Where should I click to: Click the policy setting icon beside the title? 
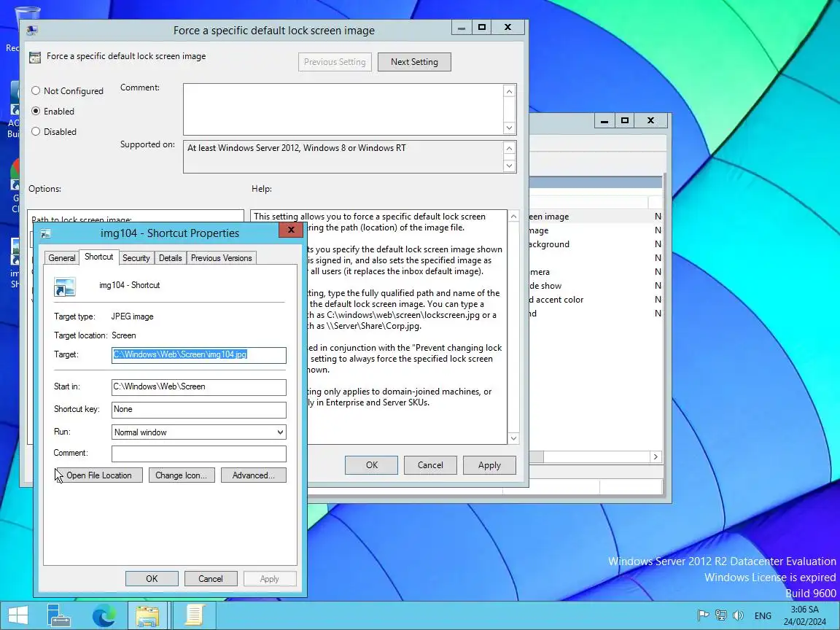point(35,58)
